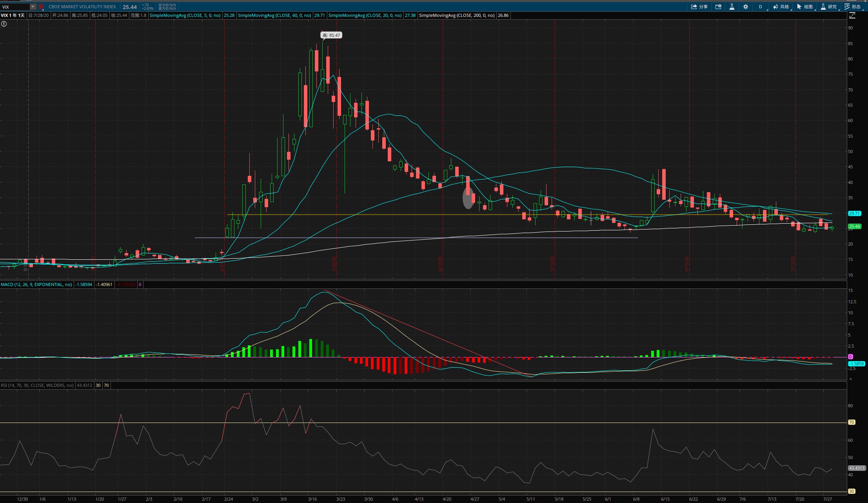Open the 研究 Studies menu
The width and height of the screenshot is (868, 503).
coord(829,7)
